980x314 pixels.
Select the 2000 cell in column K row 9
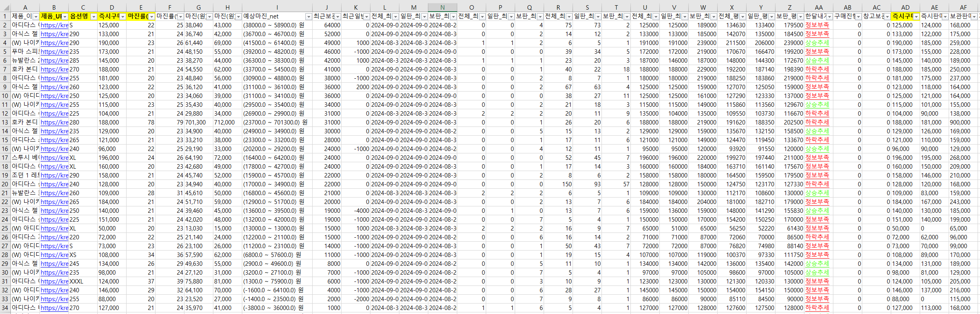[356, 87]
